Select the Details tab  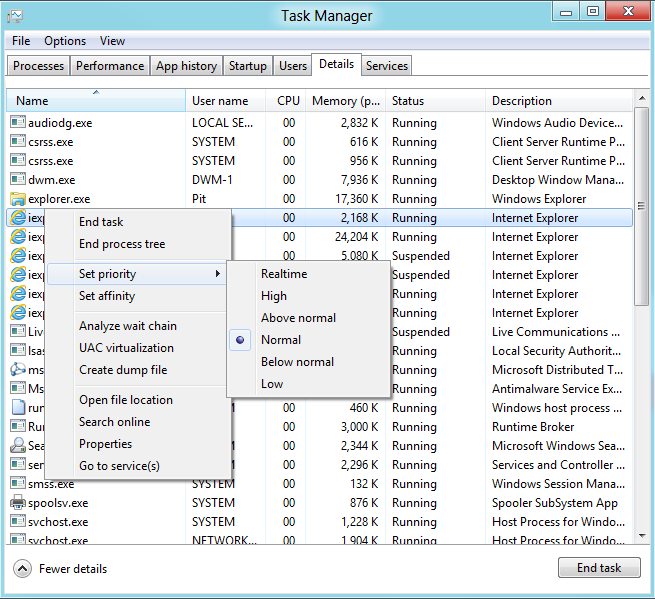[336, 64]
